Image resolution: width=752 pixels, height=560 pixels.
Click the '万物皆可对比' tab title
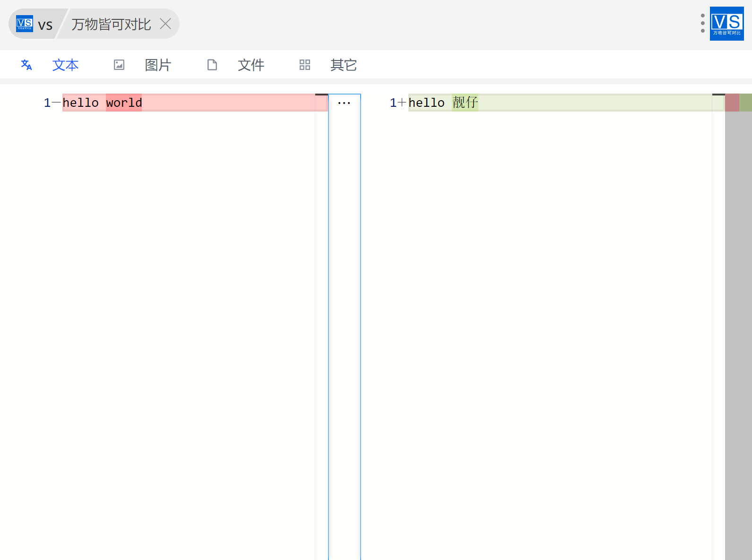coord(111,24)
